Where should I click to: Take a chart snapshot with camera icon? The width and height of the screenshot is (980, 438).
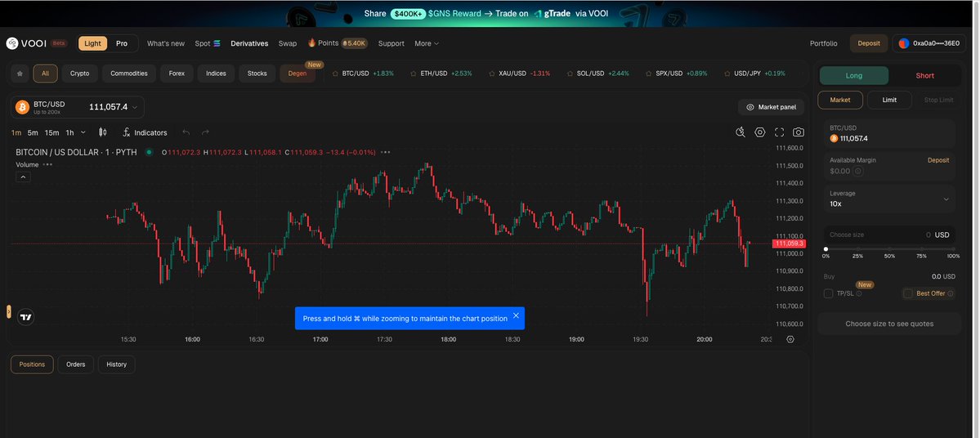[x=798, y=132]
